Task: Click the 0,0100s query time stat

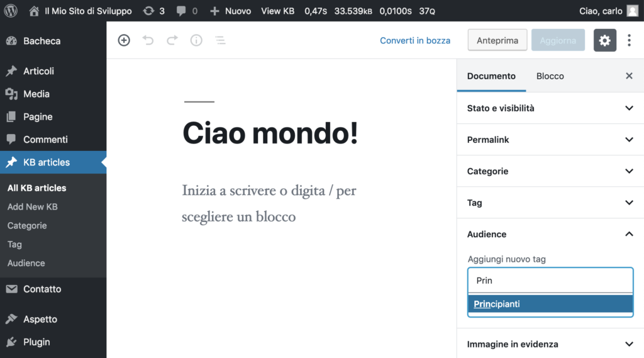Action: (395, 11)
